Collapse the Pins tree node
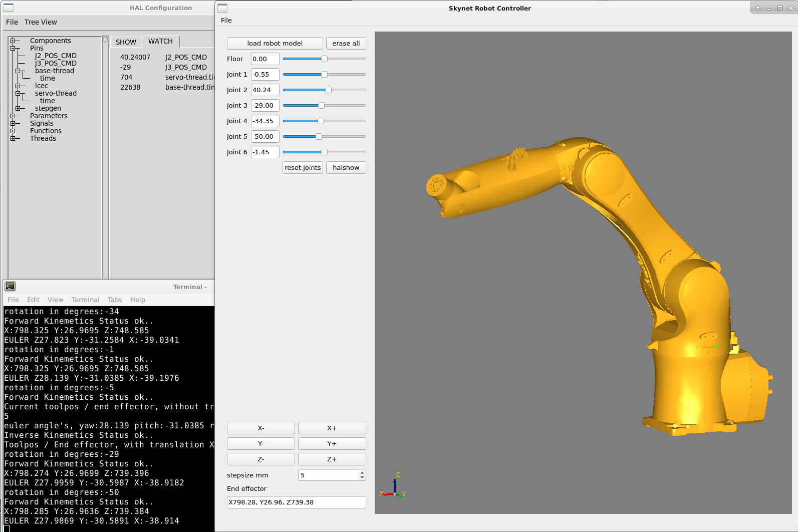Viewport: 798px width, 532px height. (x=13, y=48)
